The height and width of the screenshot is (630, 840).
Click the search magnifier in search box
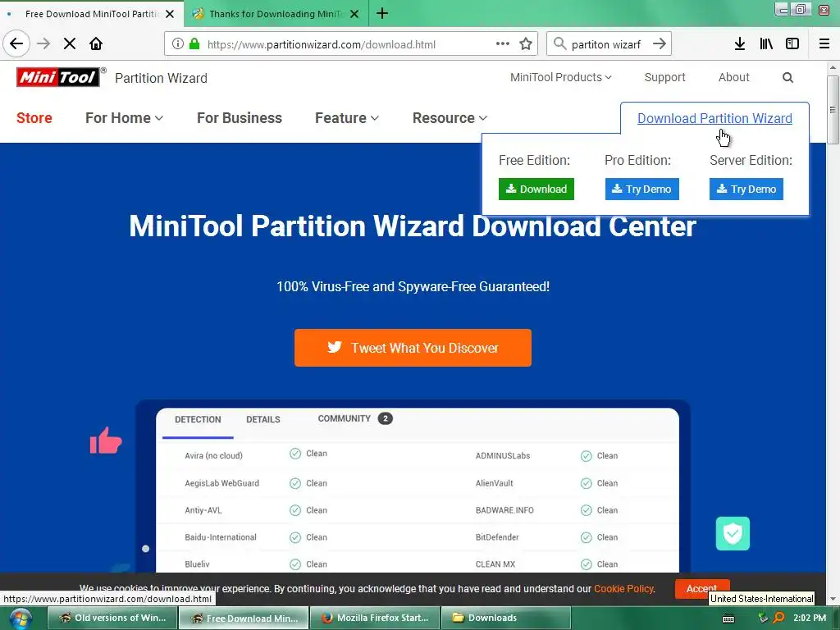pos(559,44)
